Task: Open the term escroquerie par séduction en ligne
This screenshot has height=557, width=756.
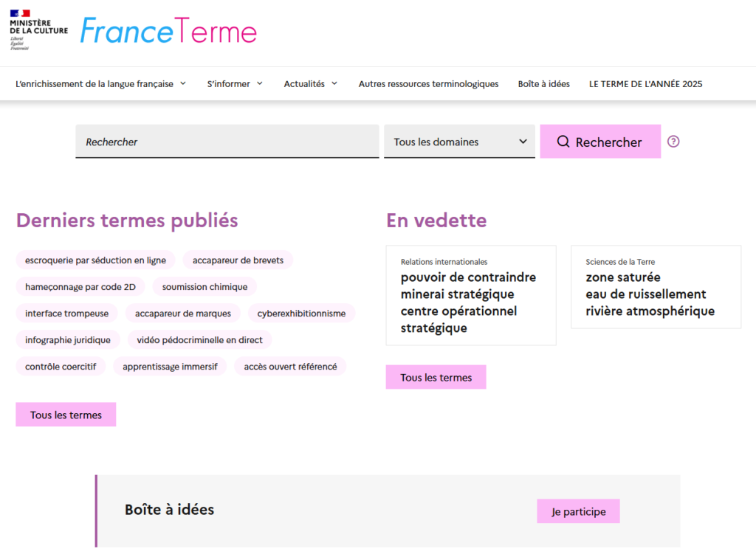Action: 94,260
